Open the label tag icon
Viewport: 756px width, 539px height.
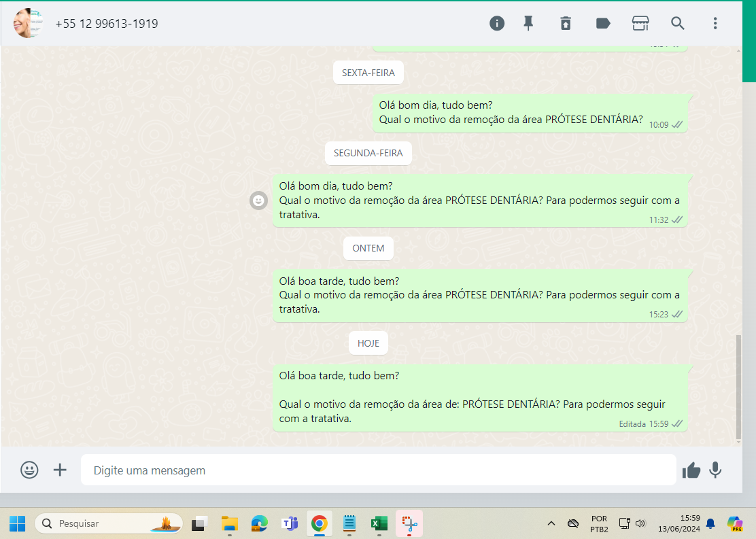click(602, 23)
